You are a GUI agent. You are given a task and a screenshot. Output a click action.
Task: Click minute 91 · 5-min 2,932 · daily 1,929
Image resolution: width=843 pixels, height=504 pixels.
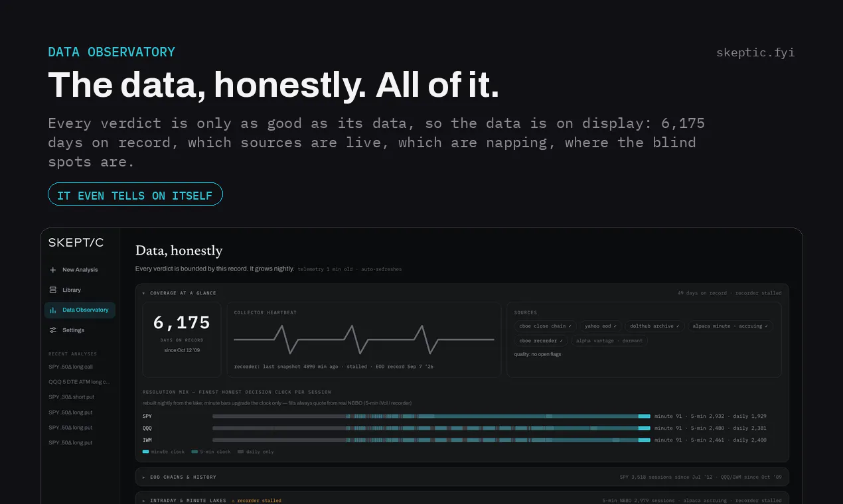coord(710,416)
